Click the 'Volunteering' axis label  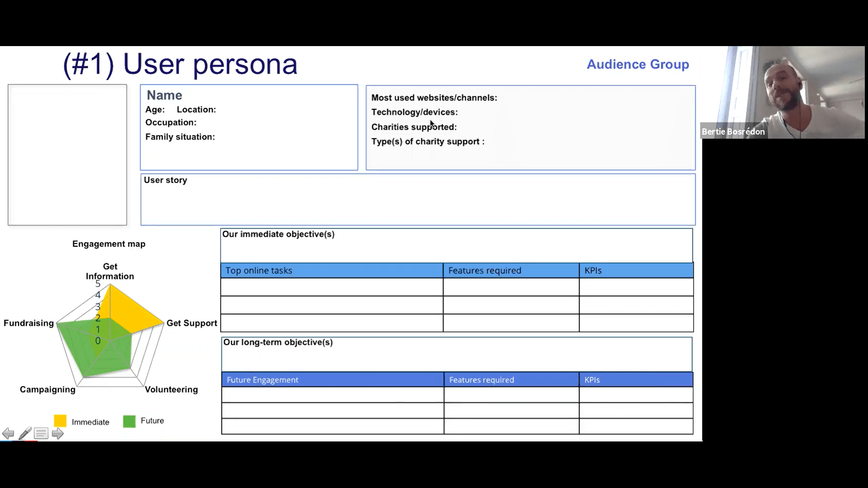tap(171, 389)
